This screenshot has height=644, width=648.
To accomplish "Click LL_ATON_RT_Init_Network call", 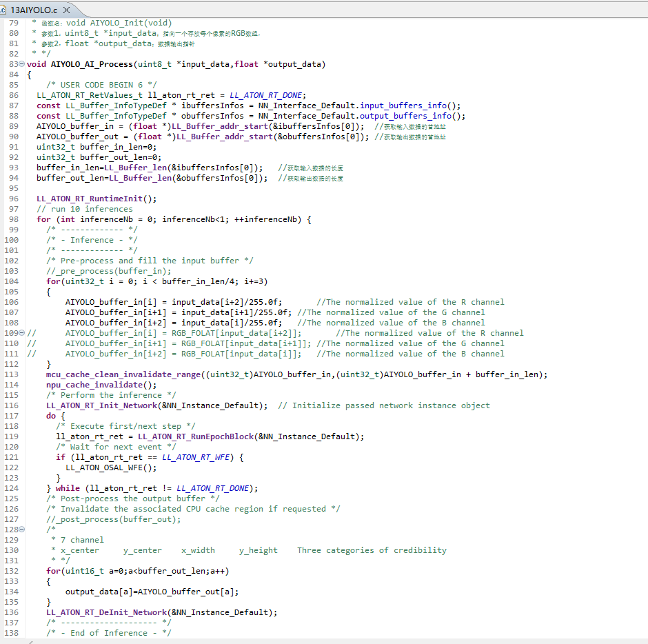I will tap(101, 405).
